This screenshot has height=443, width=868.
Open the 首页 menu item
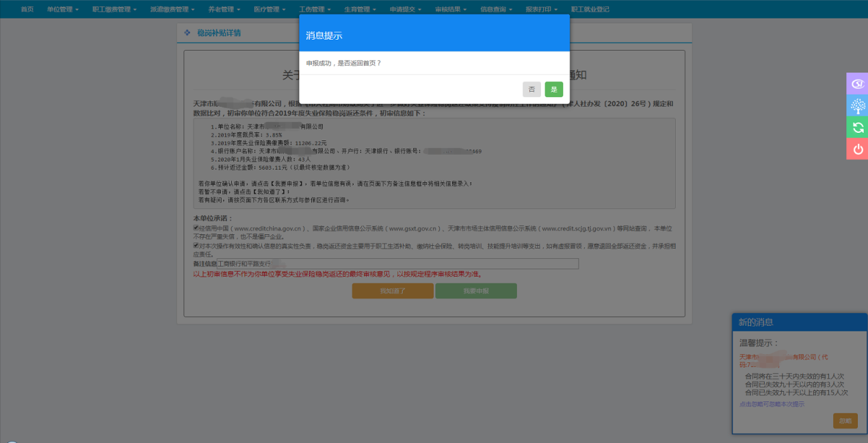[27, 10]
